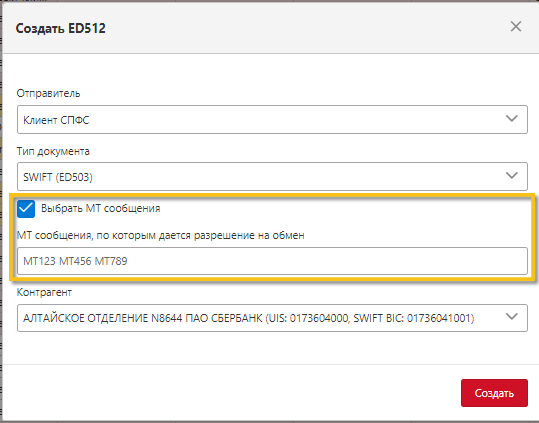Expand the Тип документа chevron
The image size is (539, 423).
(512, 176)
